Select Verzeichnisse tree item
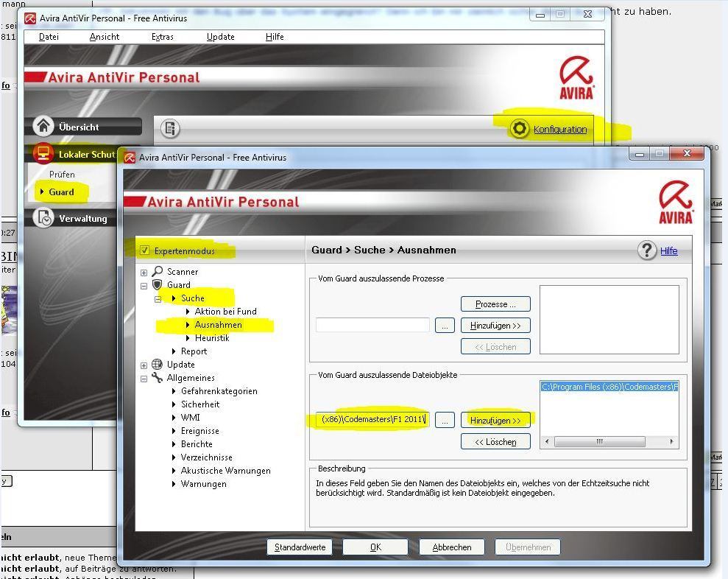 pos(207,457)
